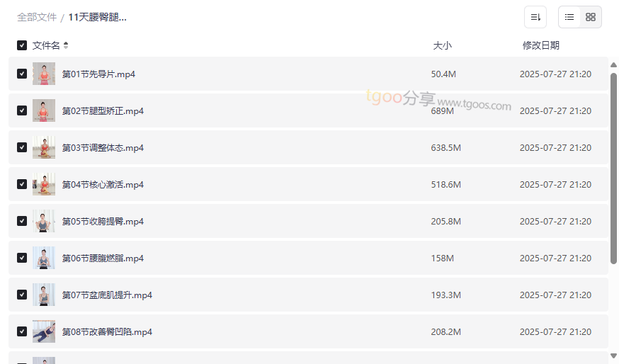Open the 11天腰臀腿 folder breadcrumb
This screenshot has width=619, height=364.
[x=98, y=17]
